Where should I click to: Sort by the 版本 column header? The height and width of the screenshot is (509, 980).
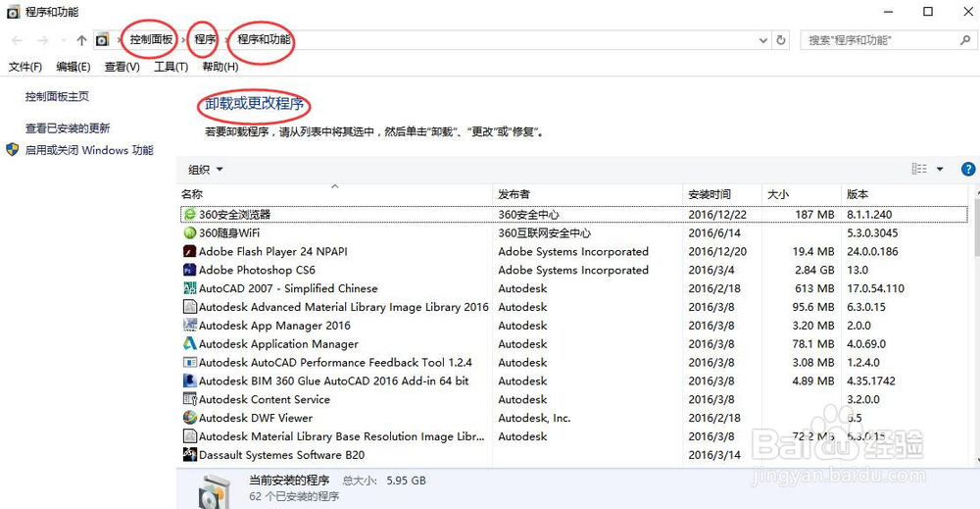pos(905,194)
